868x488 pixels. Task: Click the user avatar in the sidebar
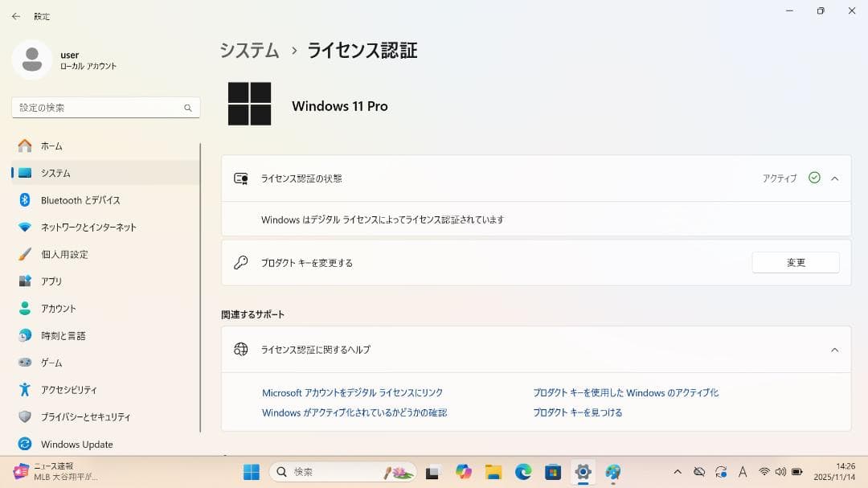click(32, 60)
